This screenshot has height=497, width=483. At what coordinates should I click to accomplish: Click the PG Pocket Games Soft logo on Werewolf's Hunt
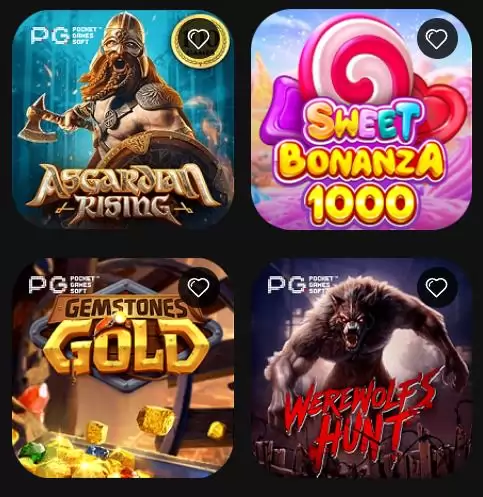(x=302, y=284)
